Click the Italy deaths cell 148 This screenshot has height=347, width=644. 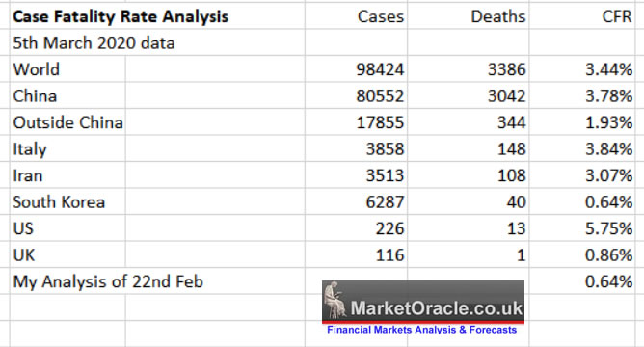point(469,148)
